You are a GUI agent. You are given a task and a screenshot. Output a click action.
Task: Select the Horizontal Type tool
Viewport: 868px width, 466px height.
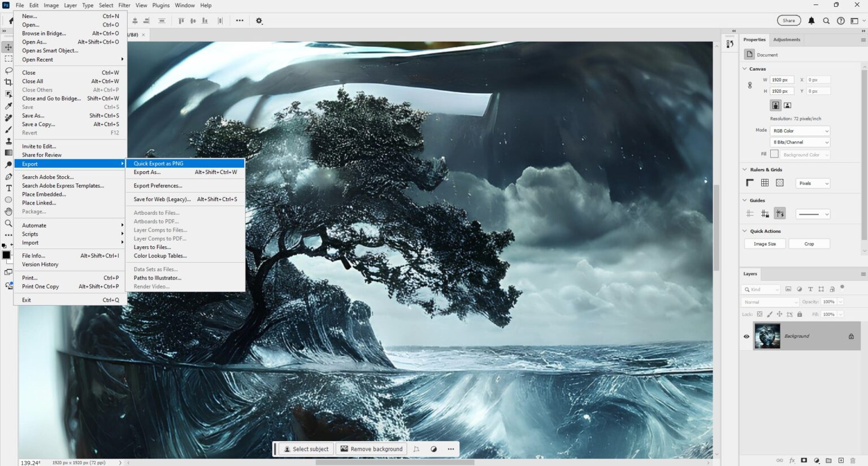tap(8, 188)
